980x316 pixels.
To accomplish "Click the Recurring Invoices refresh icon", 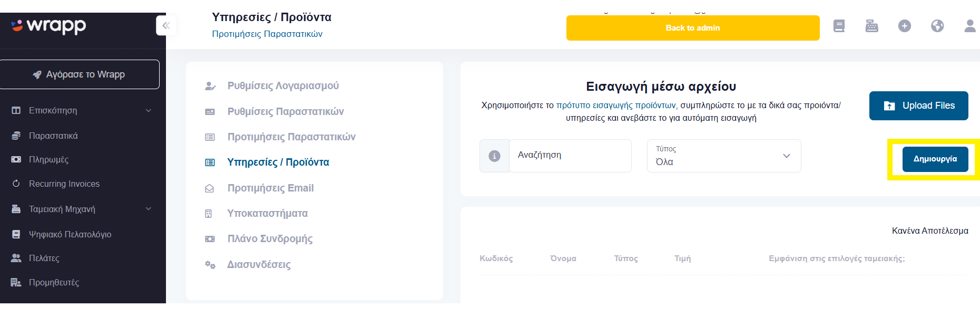I will coord(16,184).
